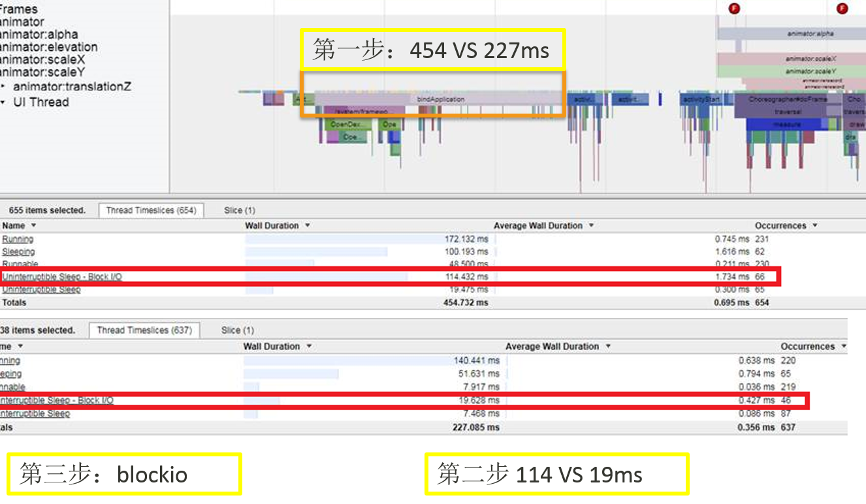Select wall duration value 140.441 ms
The image size is (866, 504).
tap(477, 360)
